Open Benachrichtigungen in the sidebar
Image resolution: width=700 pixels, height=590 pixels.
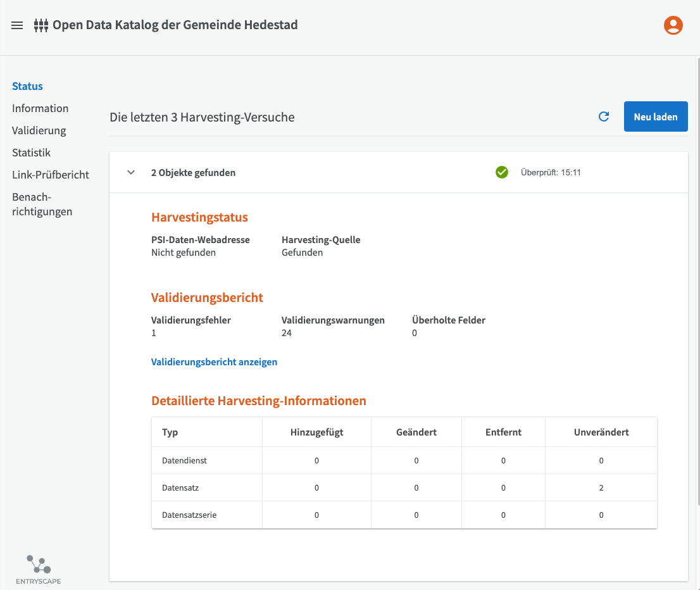coord(42,204)
